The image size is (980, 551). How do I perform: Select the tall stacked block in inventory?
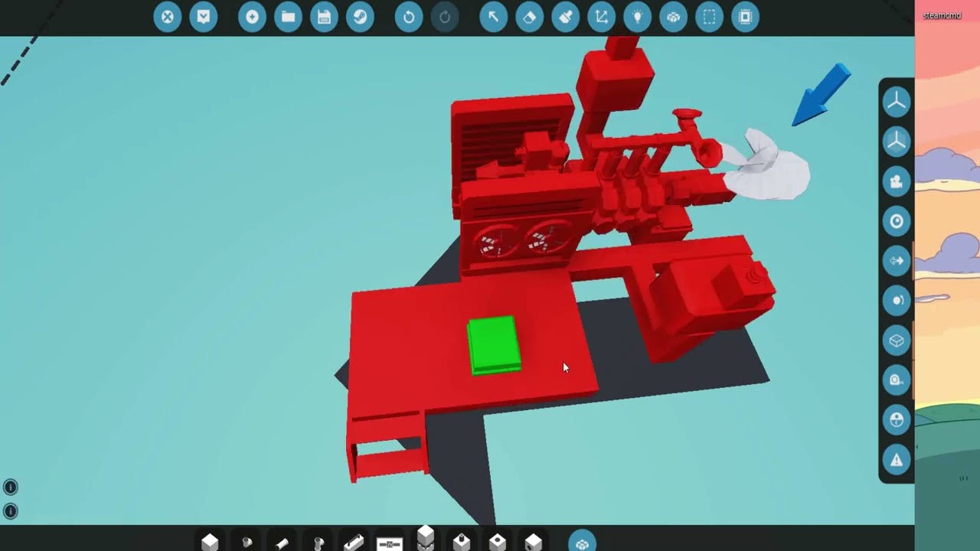(426, 539)
